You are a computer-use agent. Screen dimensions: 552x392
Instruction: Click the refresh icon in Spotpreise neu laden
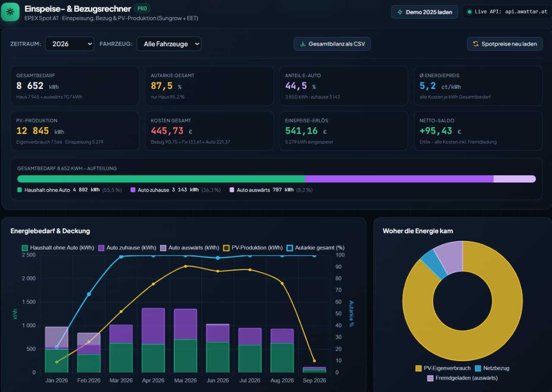476,44
